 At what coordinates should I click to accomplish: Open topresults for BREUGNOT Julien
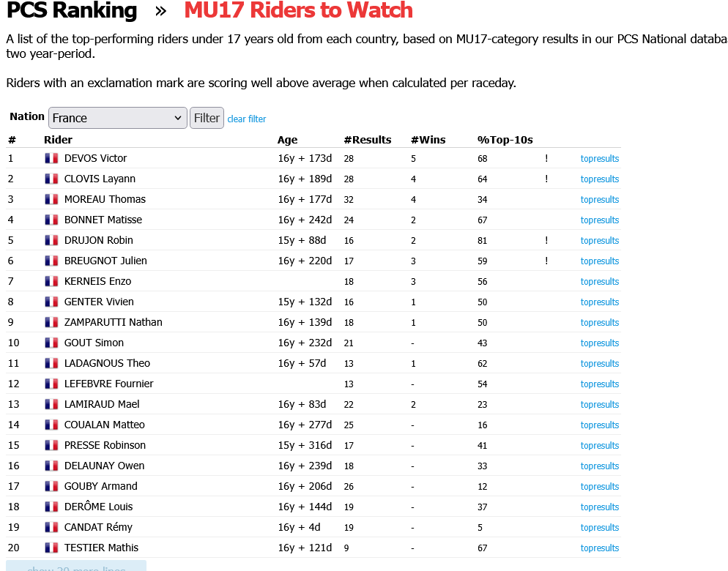[x=599, y=261]
